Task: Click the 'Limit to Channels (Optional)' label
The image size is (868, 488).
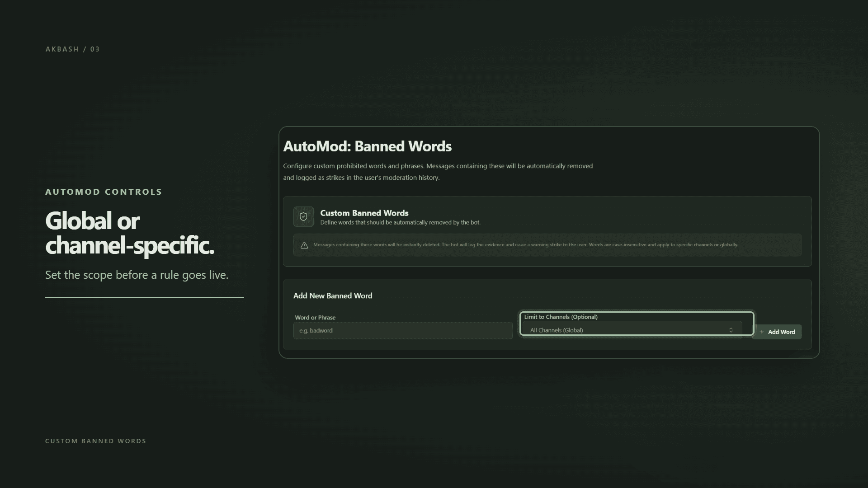Action: [561, 317]
